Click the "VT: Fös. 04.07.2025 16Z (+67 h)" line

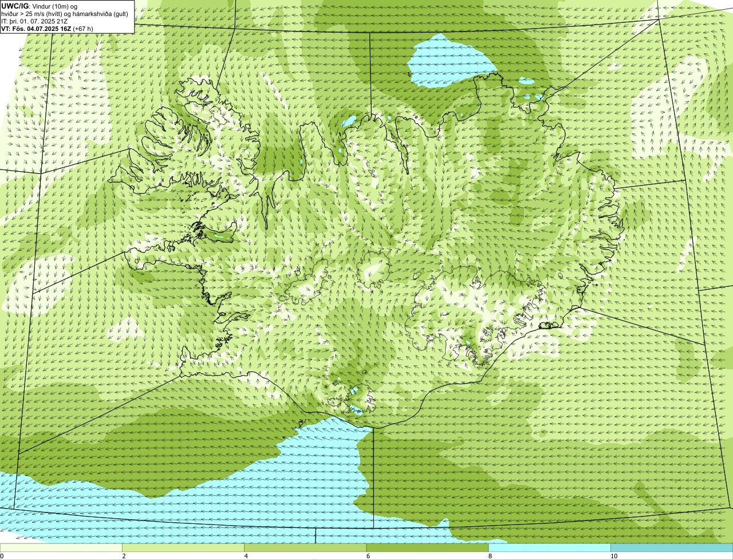[47, 28]
